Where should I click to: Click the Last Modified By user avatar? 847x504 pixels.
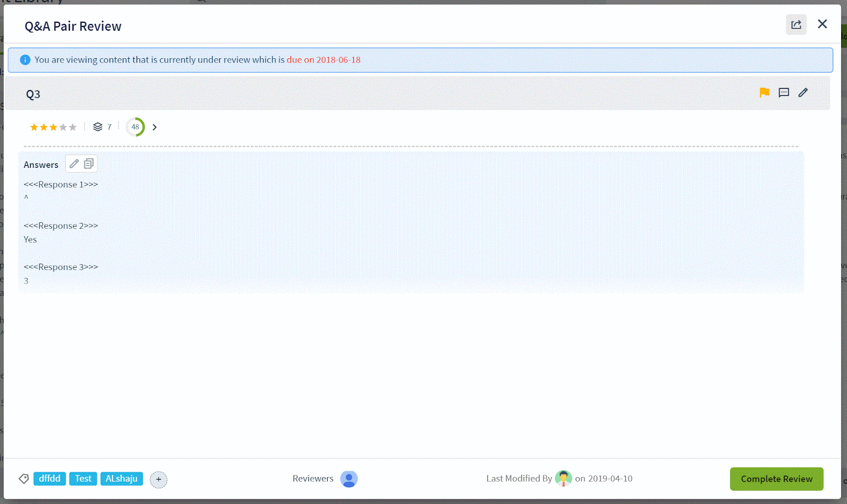click(564, 479)
